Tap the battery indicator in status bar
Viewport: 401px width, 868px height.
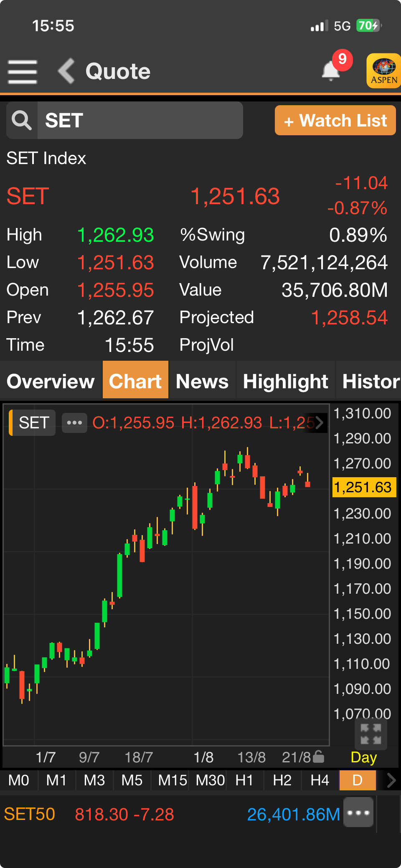pyautogui.click(x=369, y=25)
